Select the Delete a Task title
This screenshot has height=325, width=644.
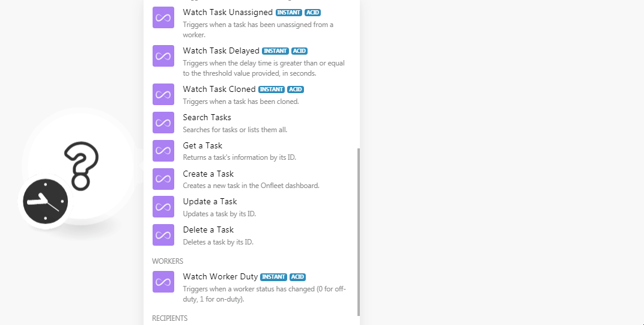pyautogui.click(x=208, y=229)
